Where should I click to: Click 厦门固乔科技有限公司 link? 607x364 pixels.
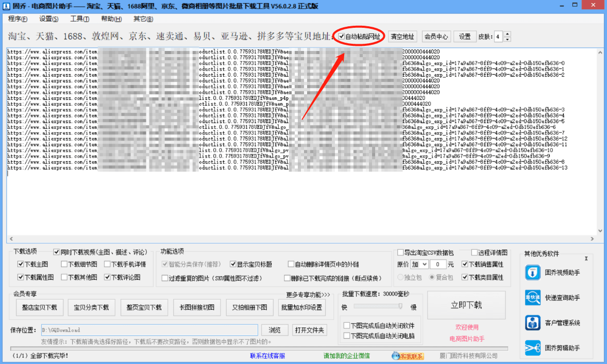click(468, 356)
